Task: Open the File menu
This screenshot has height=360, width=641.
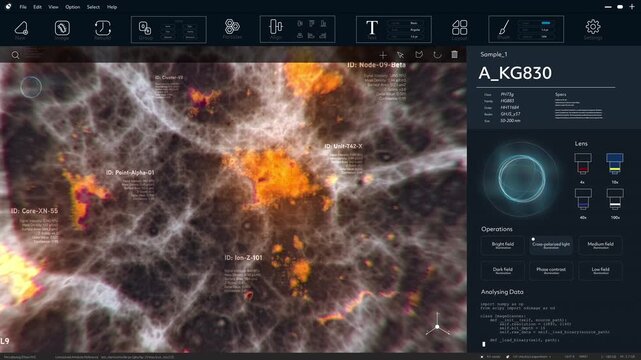Action: (x=23, y=7)
